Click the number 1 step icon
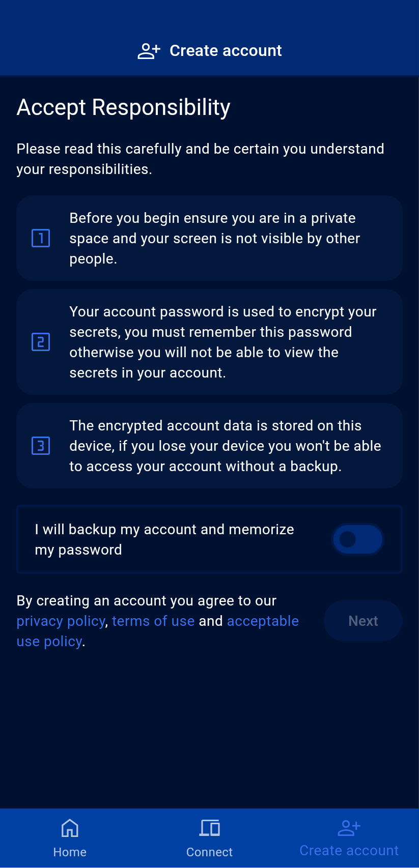The height and width of the screenshot is (868, 419). click(41, 238)
